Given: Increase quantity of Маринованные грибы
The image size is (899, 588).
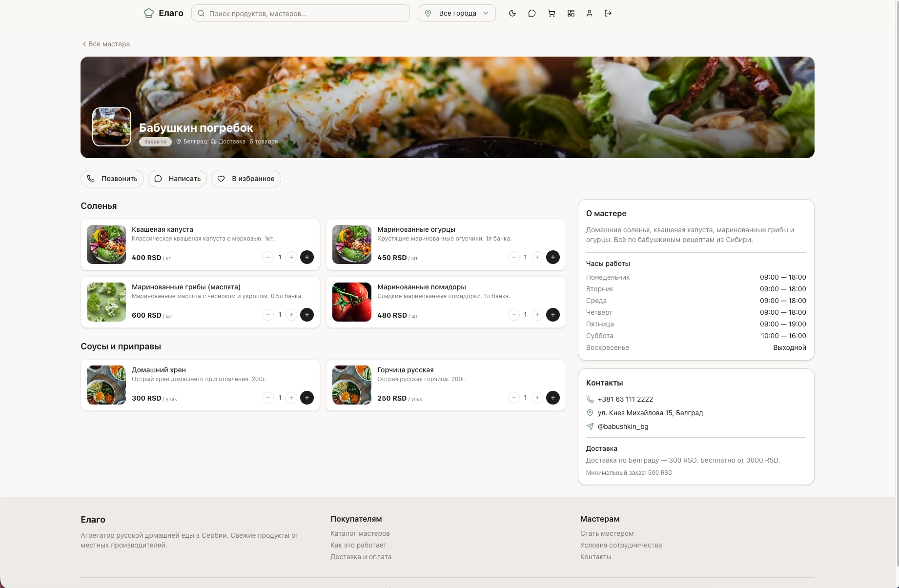Looking at the screenshot, I should (291, 315).
